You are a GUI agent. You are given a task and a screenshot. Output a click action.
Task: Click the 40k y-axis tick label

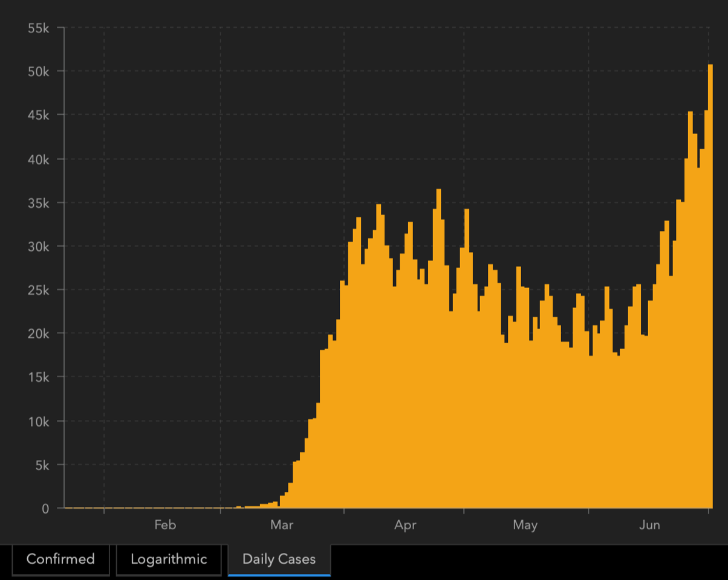click(x=38, y=159)
